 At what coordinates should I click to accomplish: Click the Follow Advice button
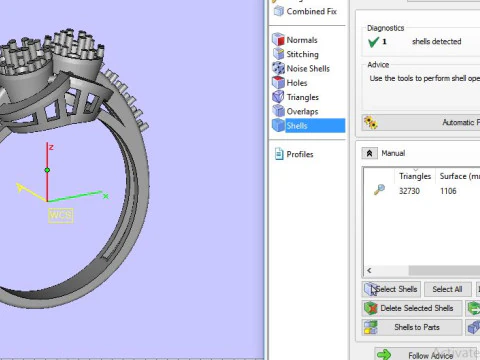pos(427,354)
